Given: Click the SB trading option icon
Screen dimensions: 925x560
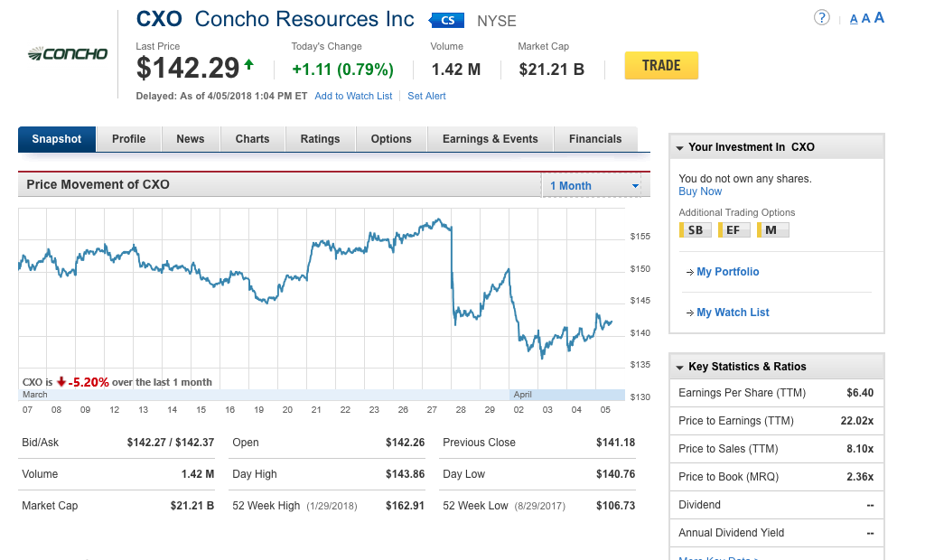Looking at the screenshot, I should click(x=695, y=230).
